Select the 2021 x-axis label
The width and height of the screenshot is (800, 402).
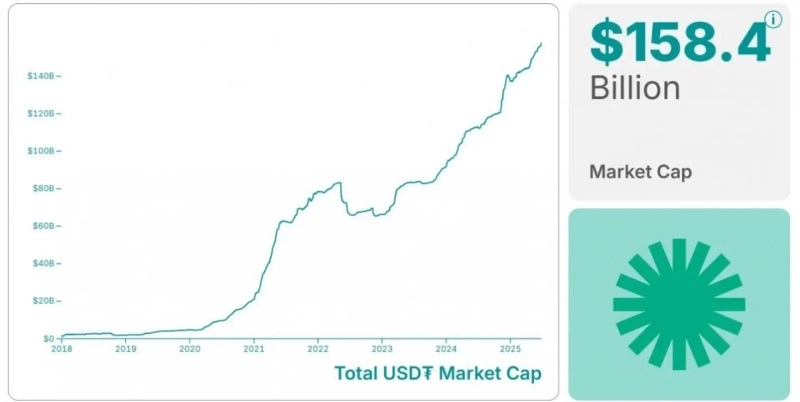pyautogui.click(x=254, y=349)
